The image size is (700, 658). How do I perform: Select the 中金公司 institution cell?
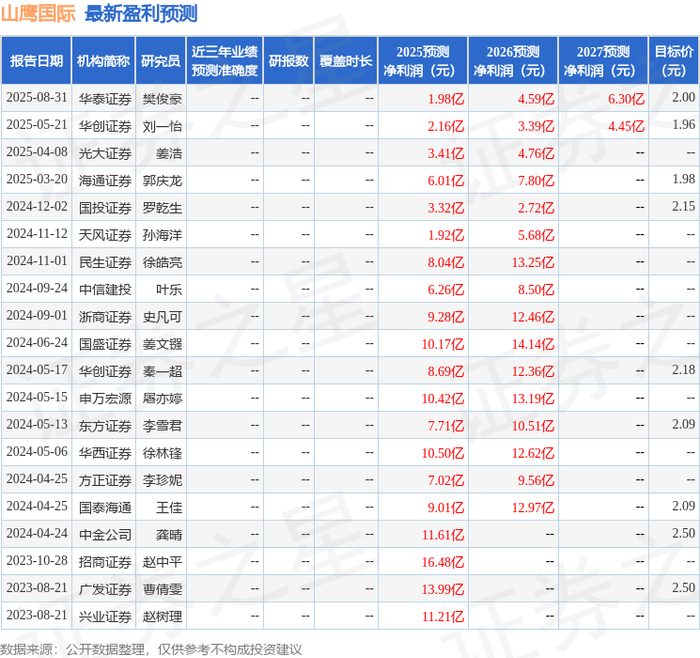(105, 534)
